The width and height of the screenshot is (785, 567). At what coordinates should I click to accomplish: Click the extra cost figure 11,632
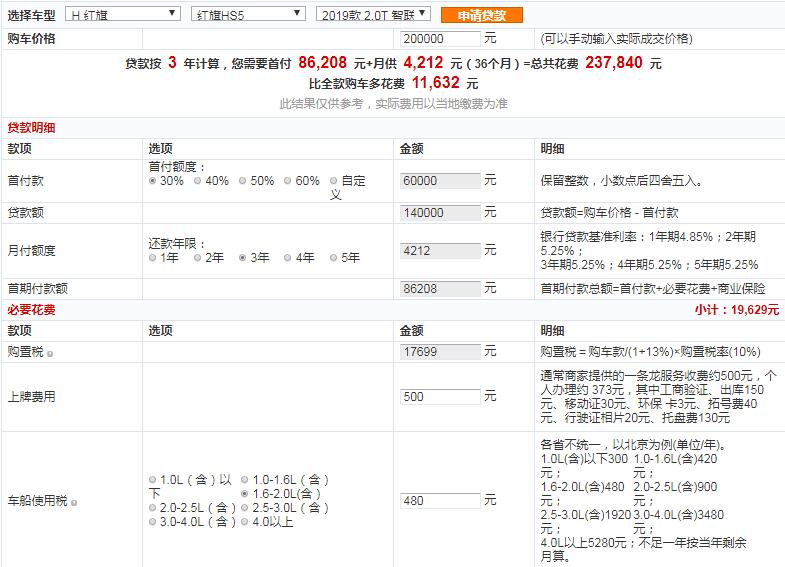[436, 83]
